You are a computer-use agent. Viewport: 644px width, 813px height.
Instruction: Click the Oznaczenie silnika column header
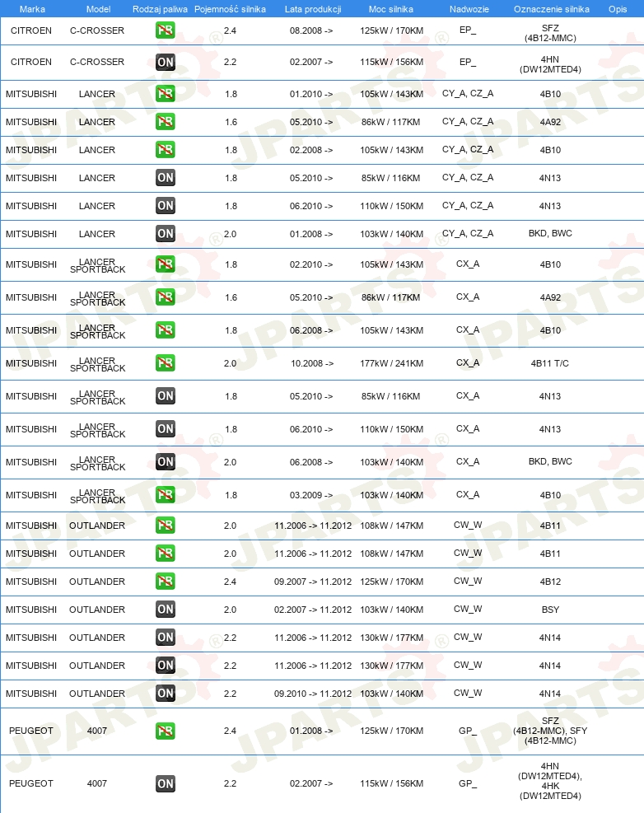(551, 9)
